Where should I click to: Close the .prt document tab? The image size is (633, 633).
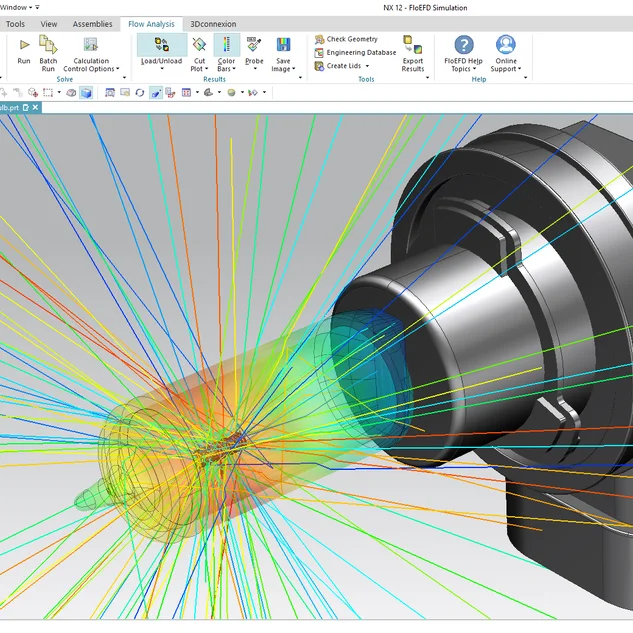point(35,107)
